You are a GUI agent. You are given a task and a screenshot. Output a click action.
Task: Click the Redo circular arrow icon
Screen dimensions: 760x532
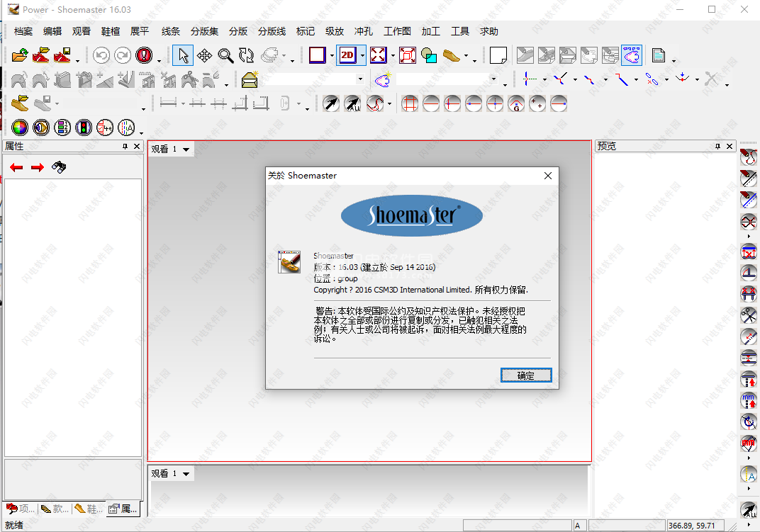click(x=123, y=55)
